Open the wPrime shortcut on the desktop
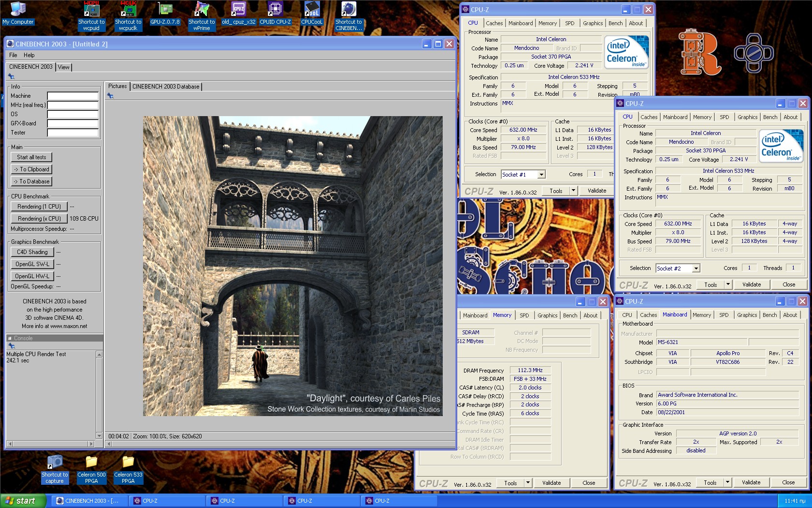This screenshot has width=812, height=508. [202, 16]
